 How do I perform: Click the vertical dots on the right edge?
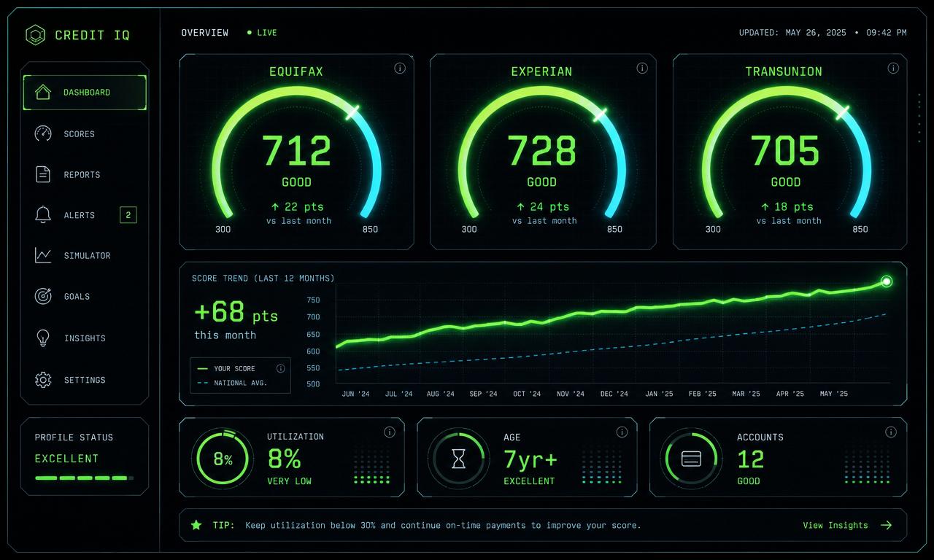(x=919, y=117)
